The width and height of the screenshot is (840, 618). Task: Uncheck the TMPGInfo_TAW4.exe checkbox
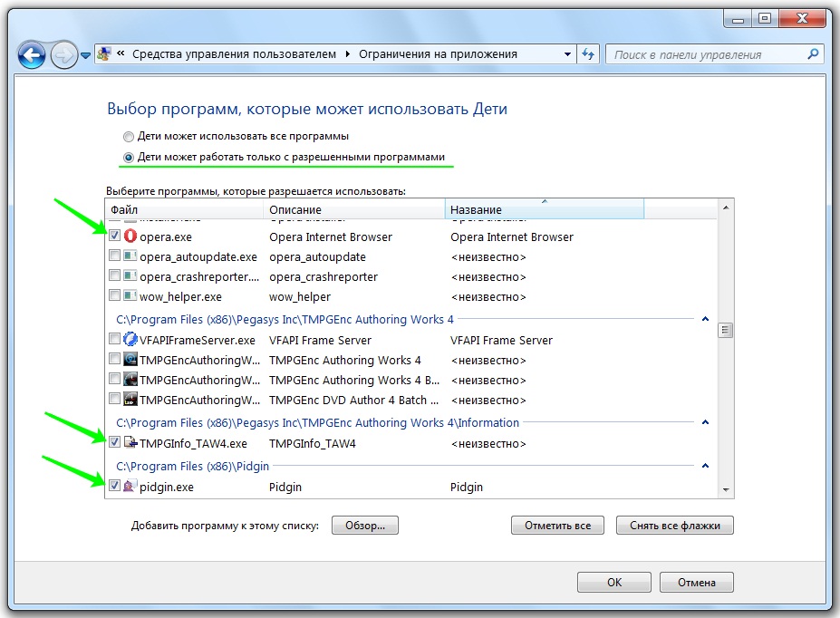(x=114, y=442)
